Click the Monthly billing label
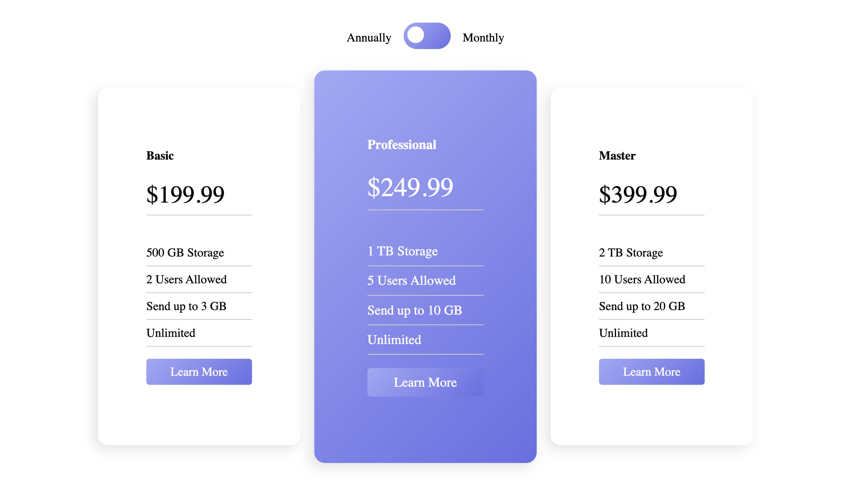 click(x=483, y=38)
